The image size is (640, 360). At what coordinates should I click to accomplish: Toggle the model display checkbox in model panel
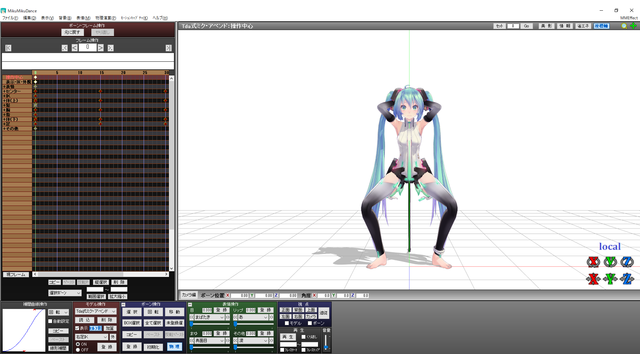pyautogui.click(x=77, y=328)
